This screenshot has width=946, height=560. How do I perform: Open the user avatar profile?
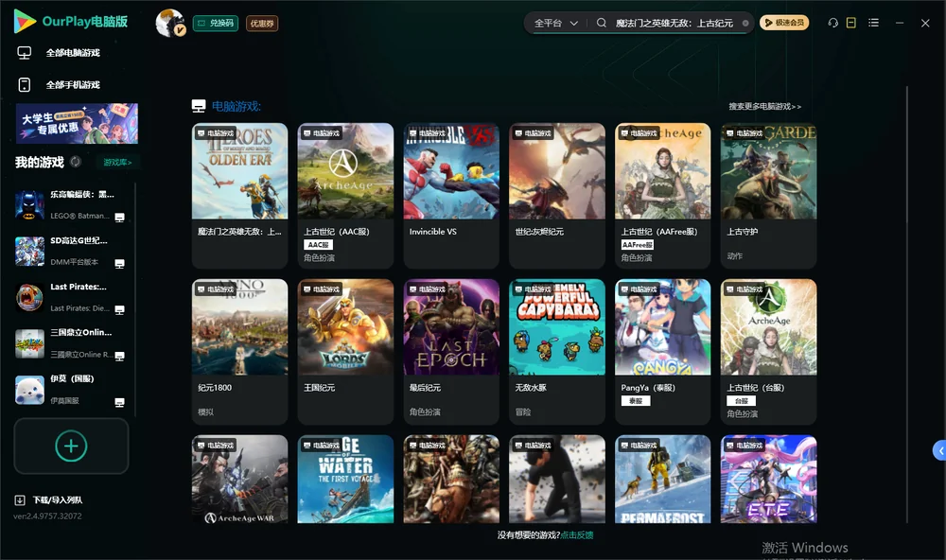(x=169, y=23)
